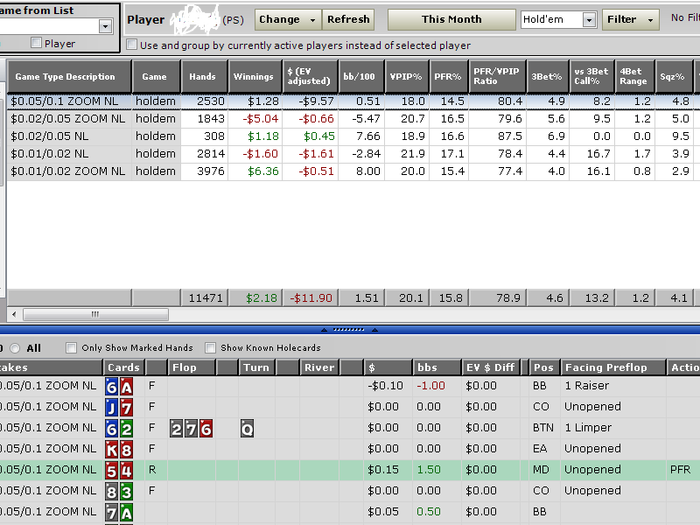Click the -$5.04 winnings cell

coord(255,119)
